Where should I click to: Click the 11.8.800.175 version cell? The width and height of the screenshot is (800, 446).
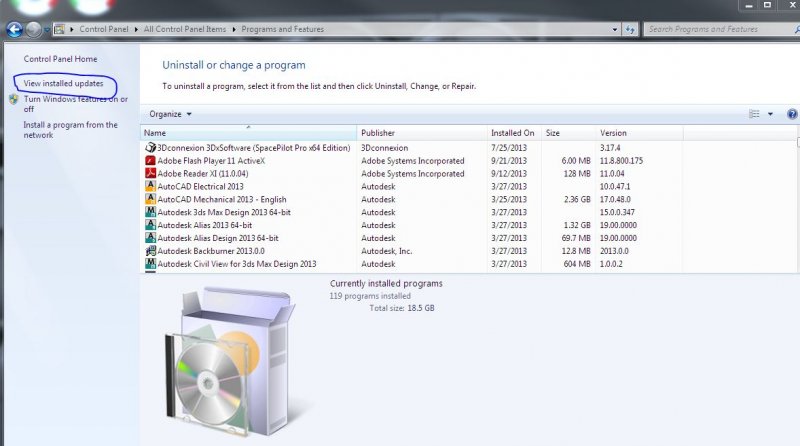coord(621,160)
